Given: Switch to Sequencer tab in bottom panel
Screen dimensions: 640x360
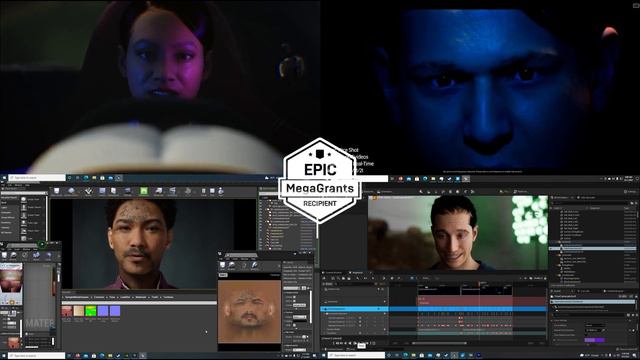Looking at the screenshot, I should click(357, 273).
